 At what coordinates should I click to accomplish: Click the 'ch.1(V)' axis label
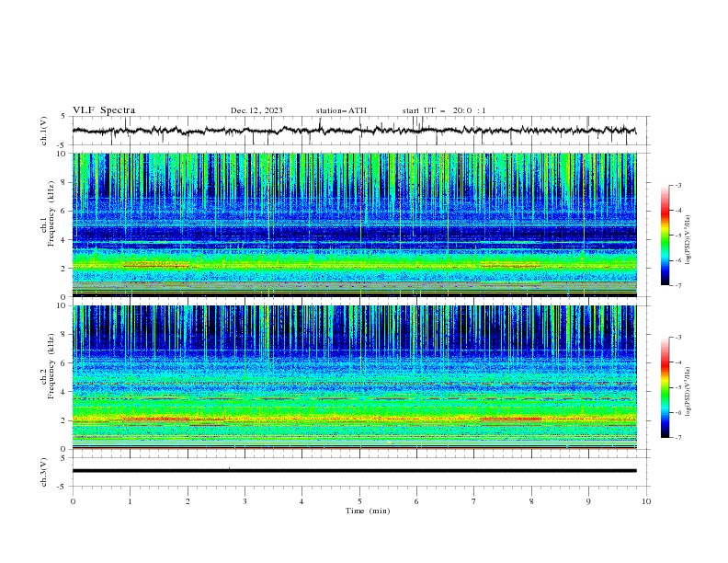tap(44, 131)
